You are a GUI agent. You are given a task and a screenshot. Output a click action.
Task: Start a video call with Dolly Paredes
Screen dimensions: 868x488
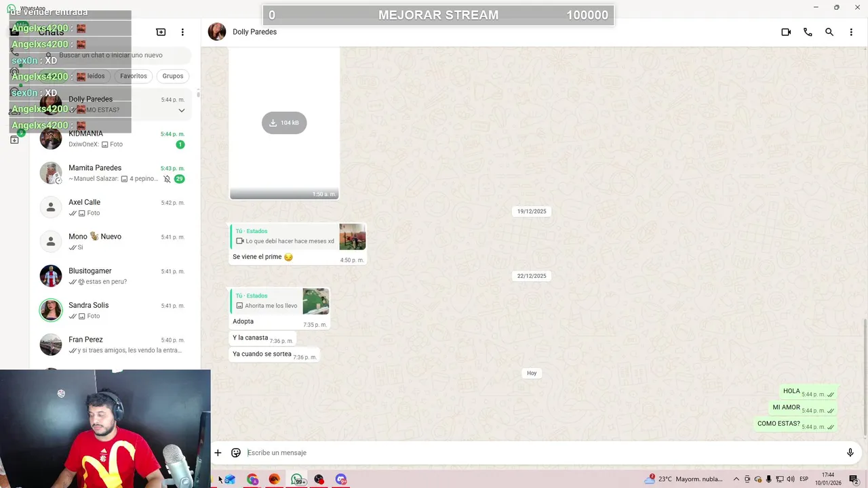(x=786, y=32)
